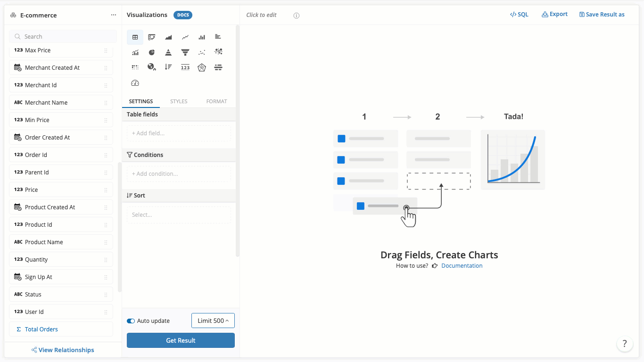The width and height of the screenshot is (644, 362).
Task: Toggle the Auto update switch
Action: [131, 321]
